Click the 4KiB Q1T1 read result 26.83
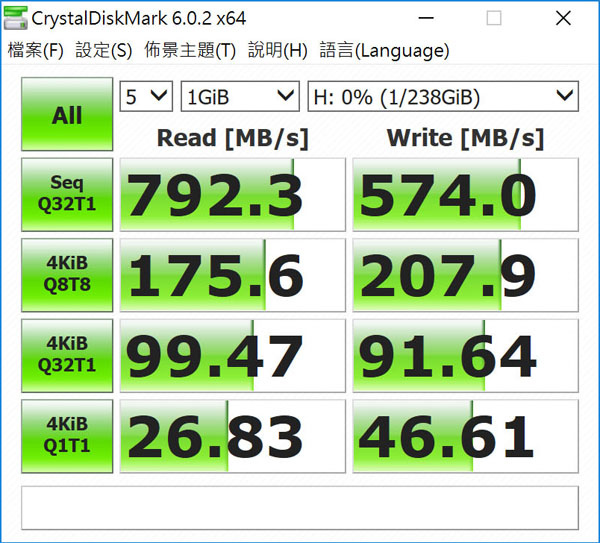This screenshot has height=543, width=600. point(233,437)
